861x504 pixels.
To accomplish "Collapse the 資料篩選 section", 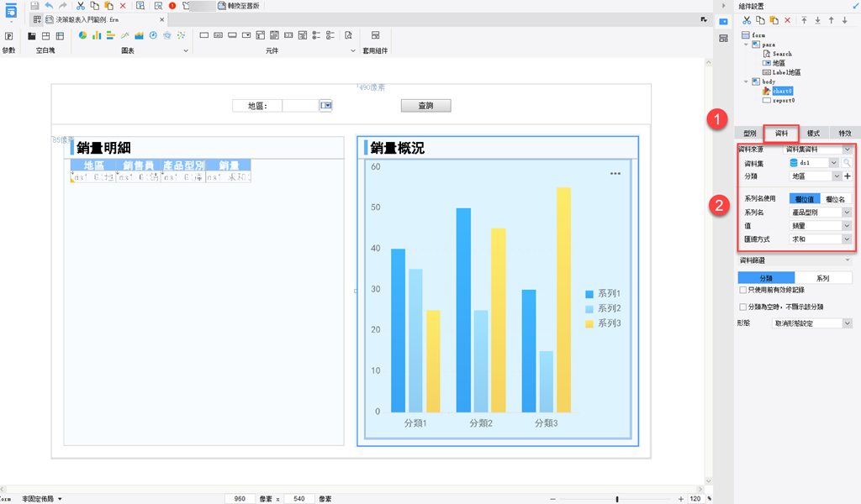I will coord(848,260).
